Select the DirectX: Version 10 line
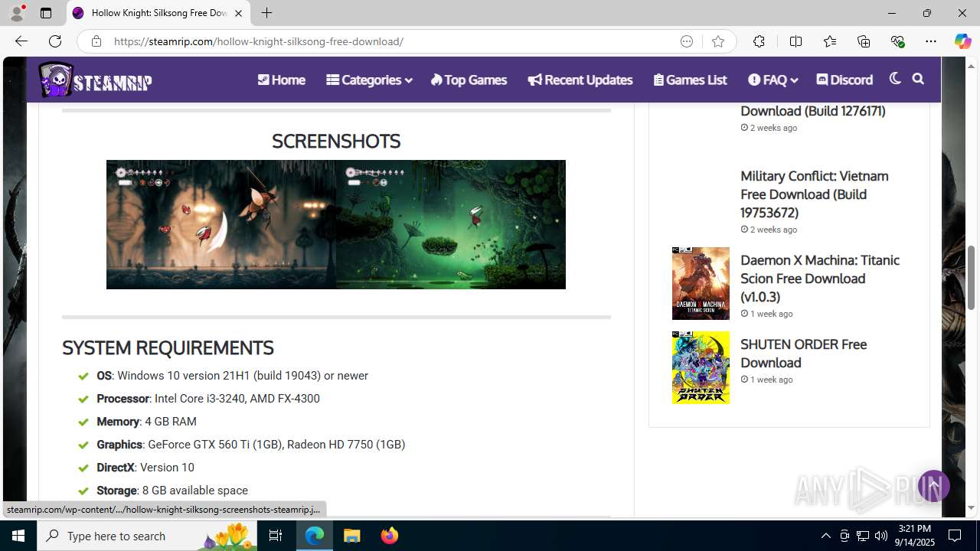The width and height of the screenshot is (980, 551). tap(145, 468)
